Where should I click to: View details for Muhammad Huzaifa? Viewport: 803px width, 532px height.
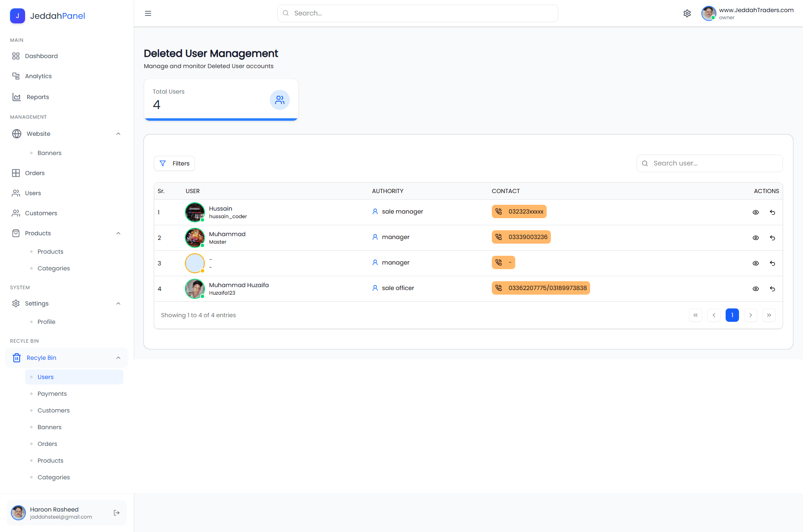756,289
